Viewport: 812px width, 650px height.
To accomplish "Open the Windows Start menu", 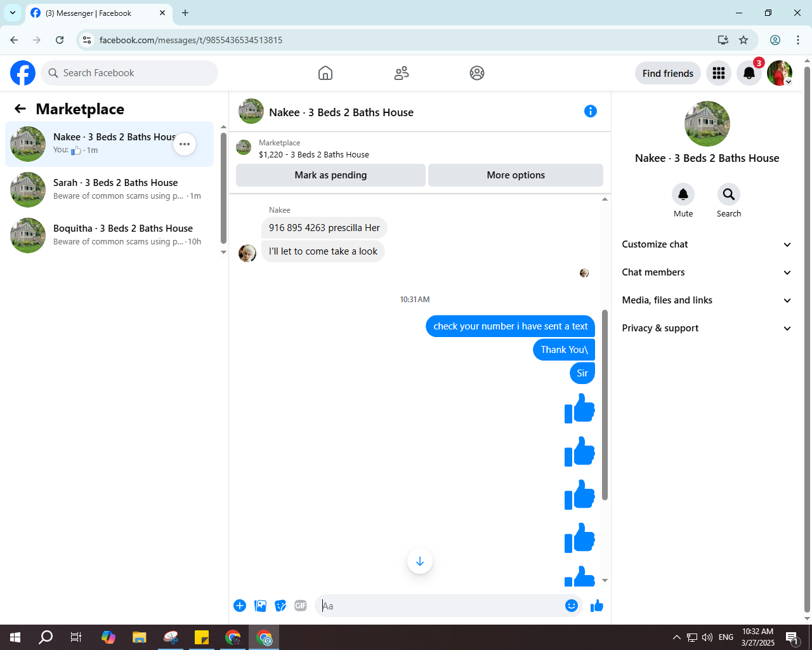I will click(15, 637).
